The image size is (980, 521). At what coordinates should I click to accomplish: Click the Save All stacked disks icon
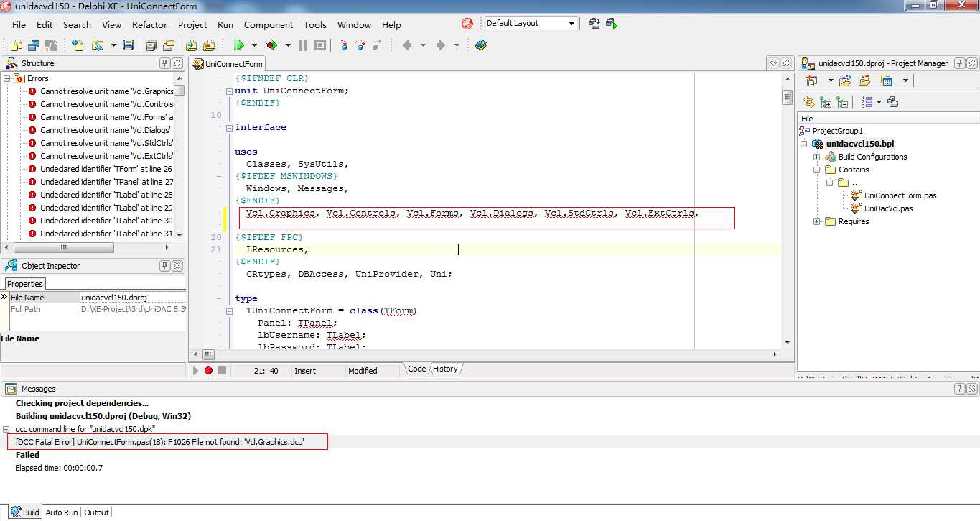[151, 45]
